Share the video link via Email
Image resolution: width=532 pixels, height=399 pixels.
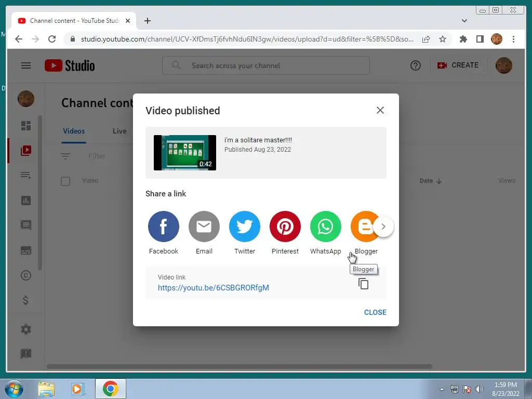[204, 227]
